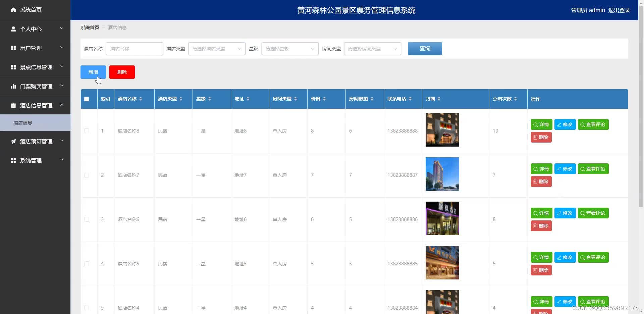This screenshot has height=314, width=644.
Task: Sort by 酒店类型 column arrows
Action: (181, 99)
